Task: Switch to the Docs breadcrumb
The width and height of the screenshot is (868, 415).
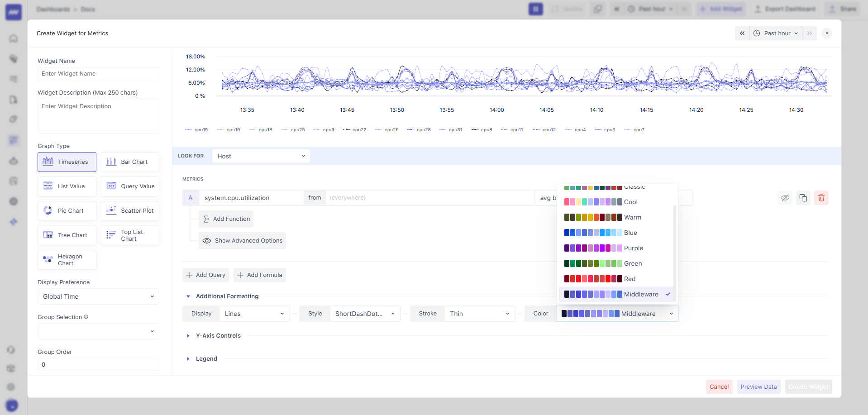Action: pyautogui.click(x=88, y=9)
